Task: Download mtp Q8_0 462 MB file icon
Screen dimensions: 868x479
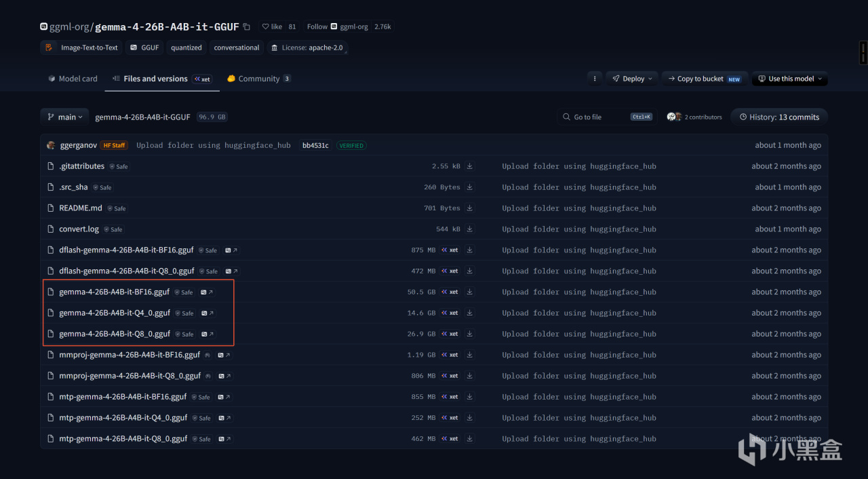Action: click(469, 439)
